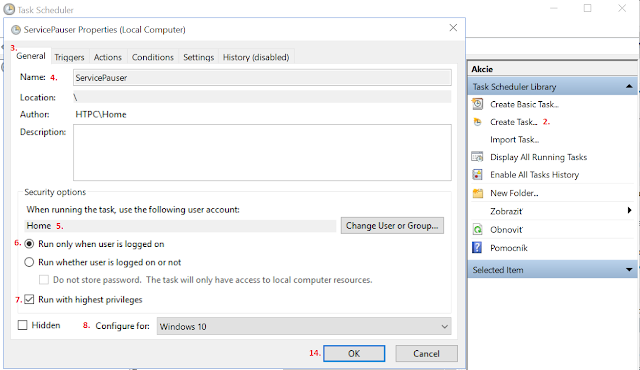This screenshot has height=370, width=640.
Task: Click the green Obnoviť refresh icon
Action: coord(477,229)
